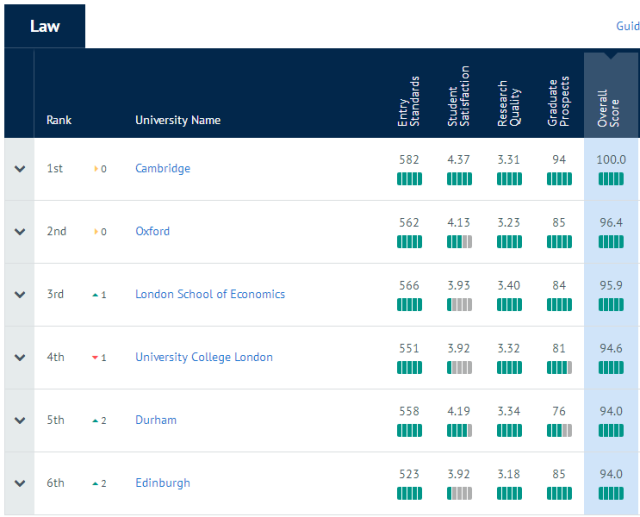Sort by Entry Standards column
Screen dimensions: 640x517
[x=409, y=101]
